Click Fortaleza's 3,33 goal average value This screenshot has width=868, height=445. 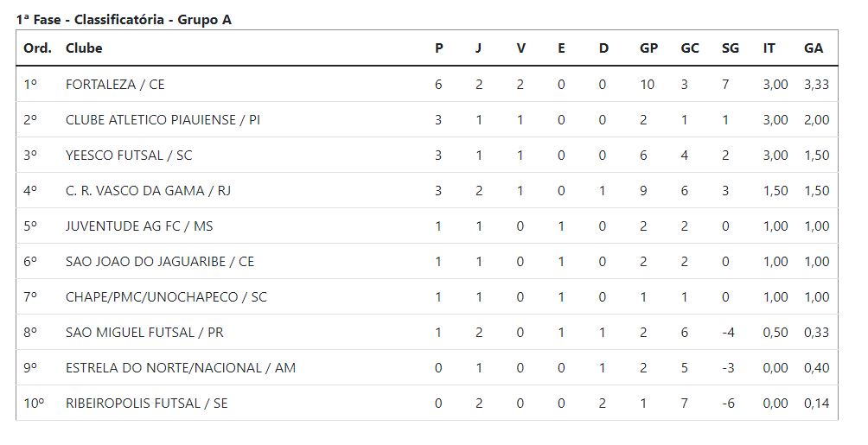[x=816, y=85]
